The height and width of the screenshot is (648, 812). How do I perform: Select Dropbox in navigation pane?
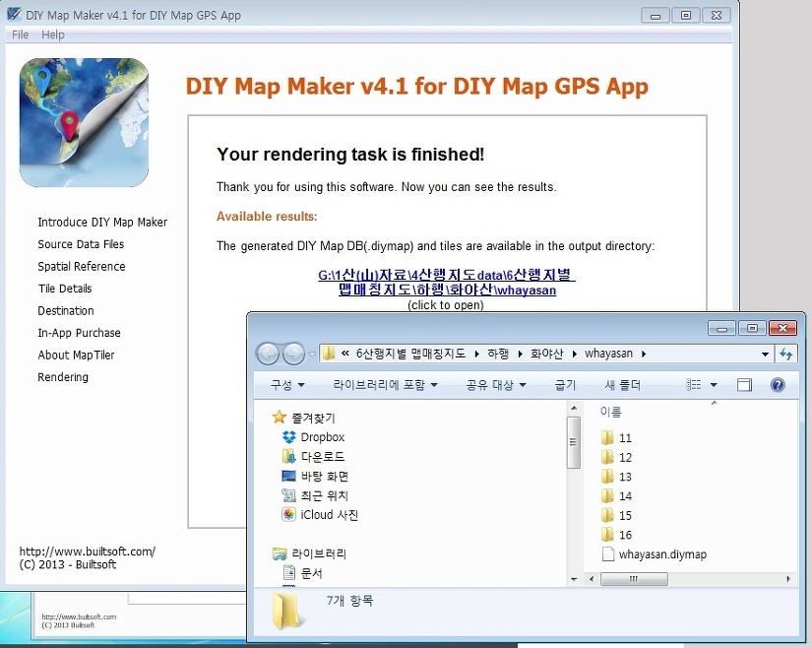click(x=313, y=437)
